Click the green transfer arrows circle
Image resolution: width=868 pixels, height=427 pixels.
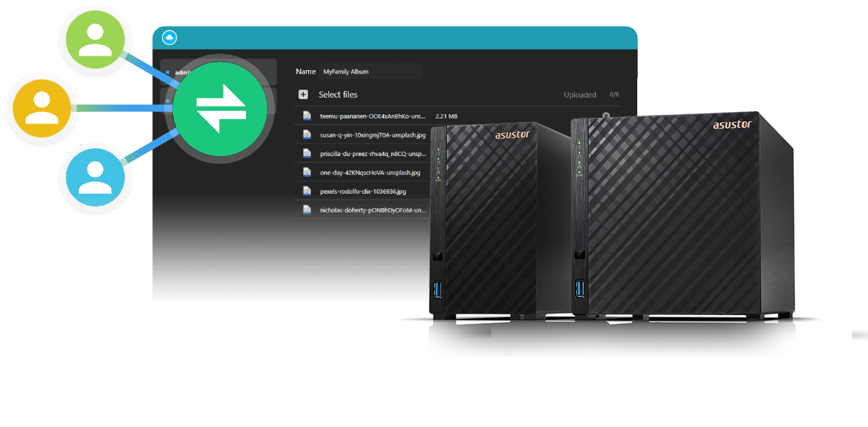pyautogui.click(x=221, y=108)
